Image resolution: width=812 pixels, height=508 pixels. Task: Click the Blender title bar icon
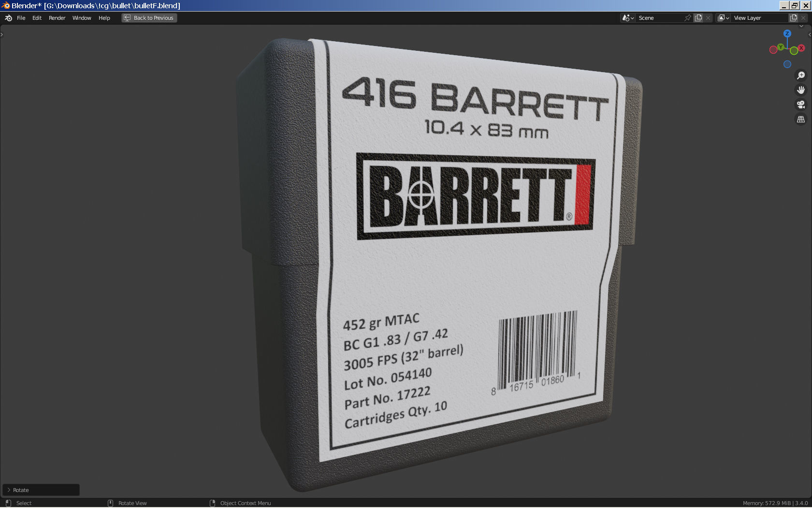(5, 5)
